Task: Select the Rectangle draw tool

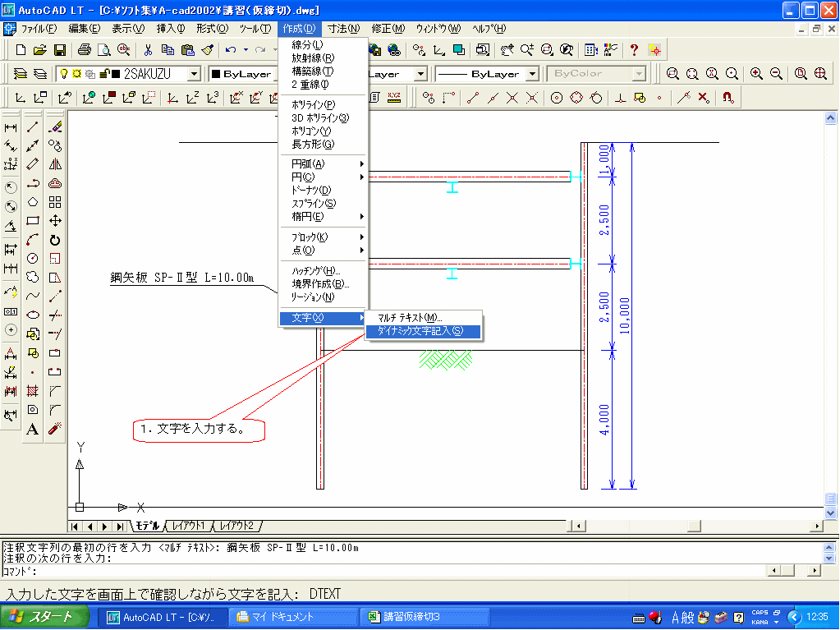Action: pyautogui.click(x=33, y=221)
